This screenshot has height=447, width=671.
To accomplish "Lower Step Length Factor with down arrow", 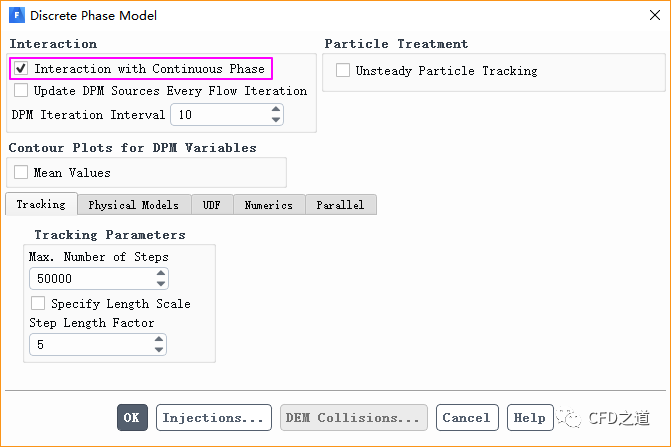I will [158, 350].
